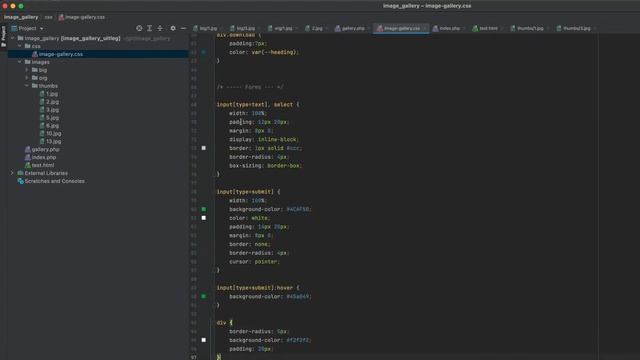This screenshot has width=640, height=360.
Task: Click gutter swatch for #f2f2f2 background
Action: click(x=204, y=340)
